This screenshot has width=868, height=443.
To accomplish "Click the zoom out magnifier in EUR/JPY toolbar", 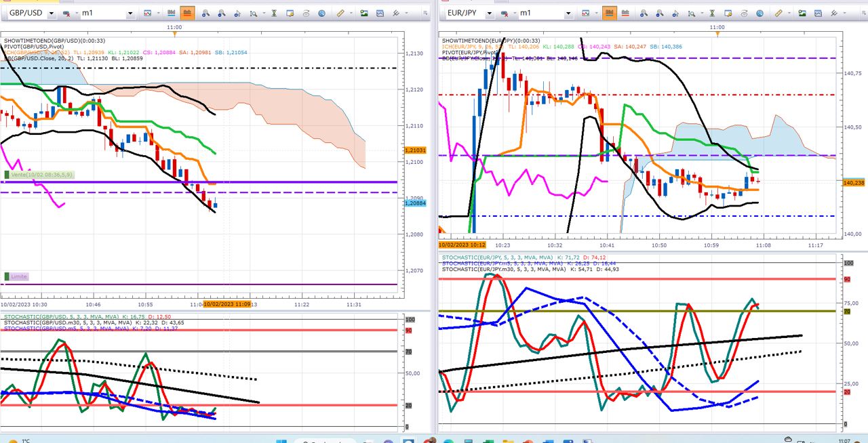I will (660, 13).
